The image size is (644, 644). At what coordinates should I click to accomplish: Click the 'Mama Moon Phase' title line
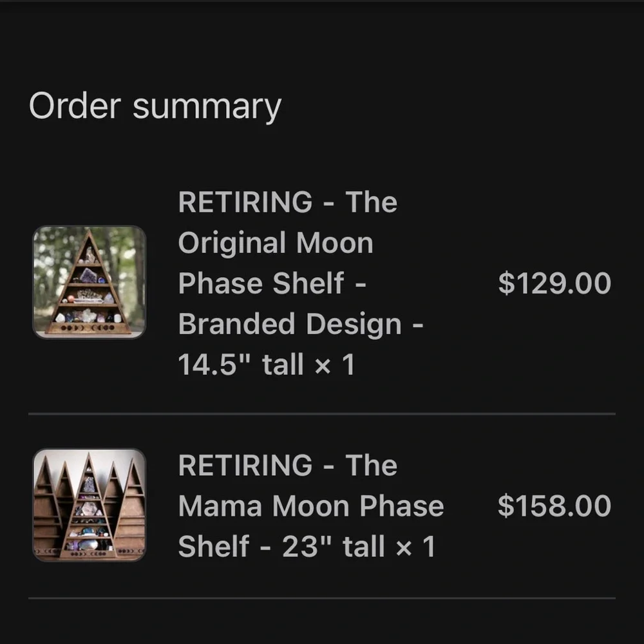tap(311, 506)
